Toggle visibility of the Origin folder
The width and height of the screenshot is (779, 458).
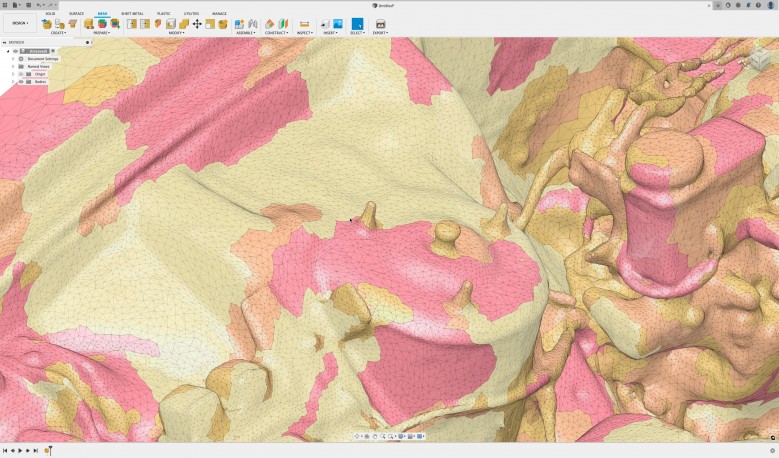tap(21, 73)
